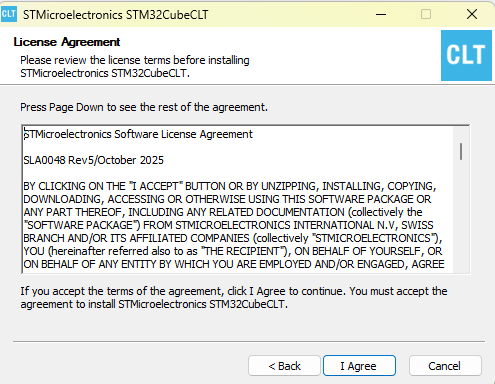This screenshot has width=495, height=384.
Task: Click the license text scrollbar thumb
Action: (x=461, y=151)
